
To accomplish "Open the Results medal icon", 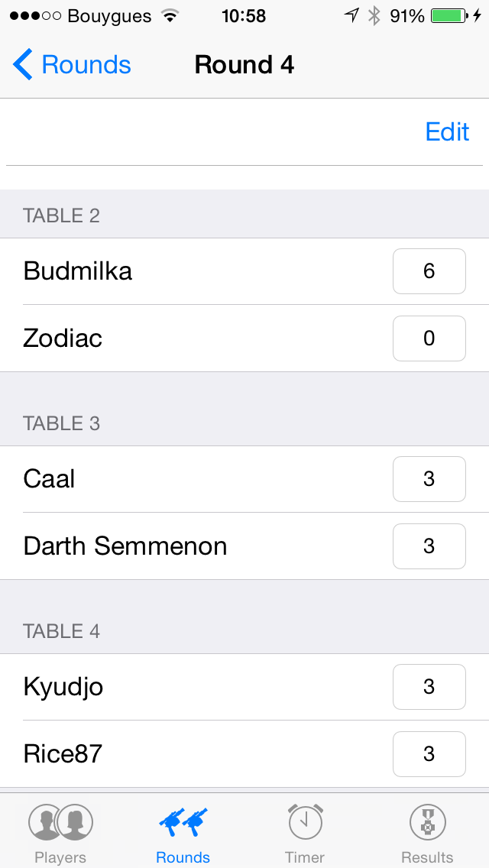I will pyautogui.click(x=427, y=823).
